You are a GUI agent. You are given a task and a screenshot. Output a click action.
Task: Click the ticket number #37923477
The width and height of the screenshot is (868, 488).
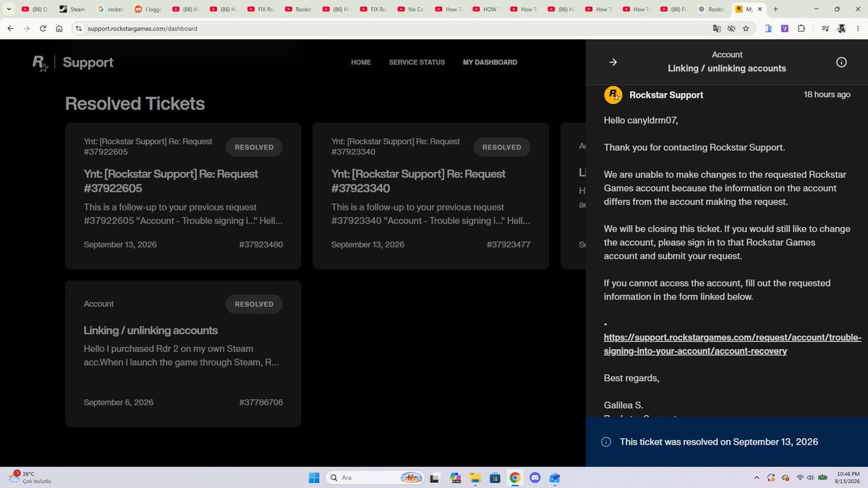(x=509, y=244)
